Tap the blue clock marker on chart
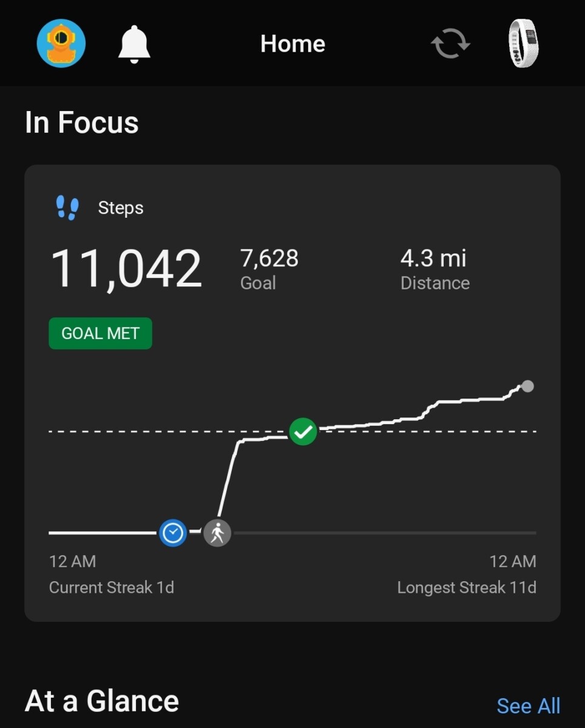The height and width of the screenshot is (728, 585). 173,533
